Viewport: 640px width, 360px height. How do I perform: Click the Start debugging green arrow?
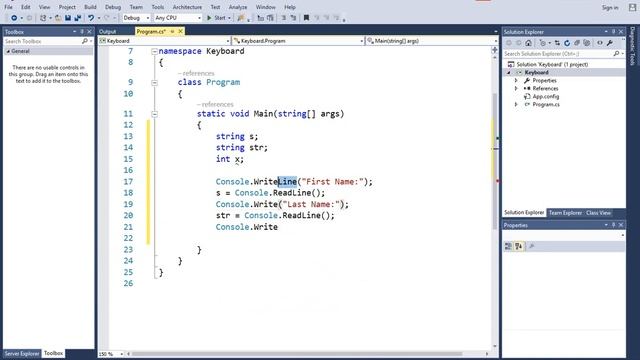[209, 18]
